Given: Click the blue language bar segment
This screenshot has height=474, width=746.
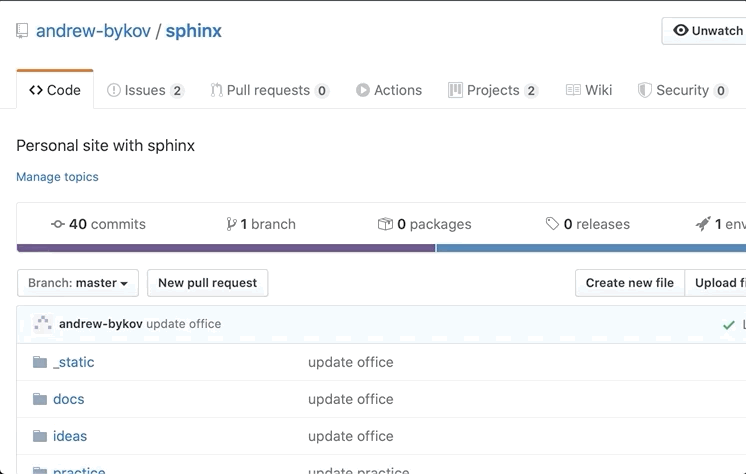Looking at the screenshot, I should [x=591, y=248].
